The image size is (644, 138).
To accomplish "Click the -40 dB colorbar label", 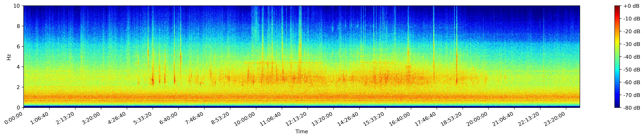I will coord(632,57).
